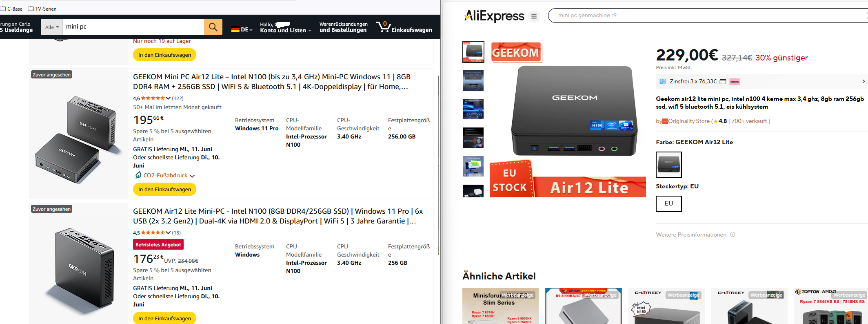Image resolution: width=868 pixels, height=324 pixels.
Task: Click the AliExpress logo
Action: tap(494, 16)
